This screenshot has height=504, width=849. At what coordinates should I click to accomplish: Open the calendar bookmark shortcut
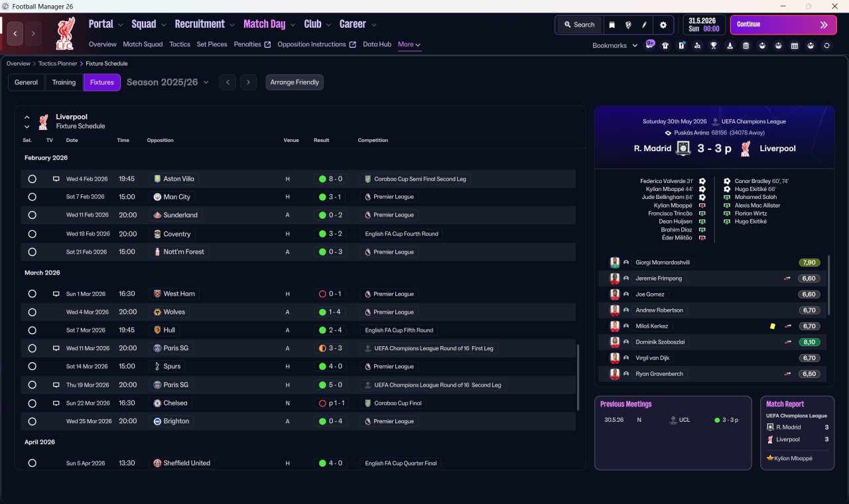point(795,46)
